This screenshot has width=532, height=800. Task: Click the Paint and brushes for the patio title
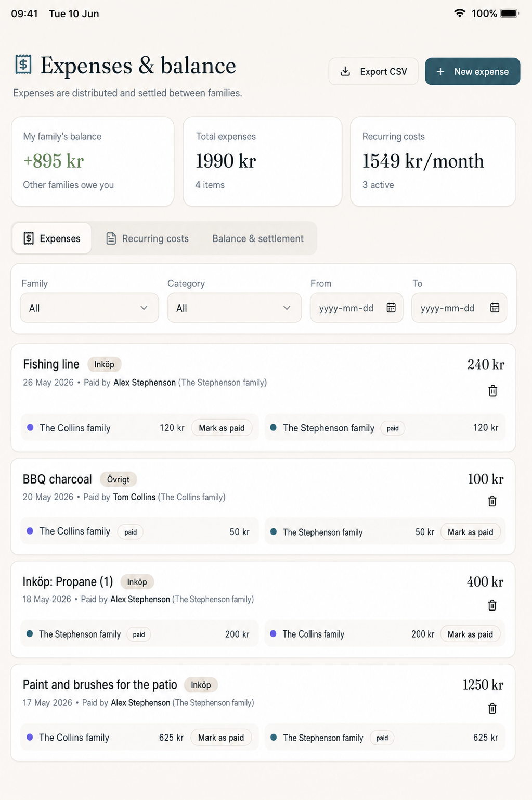tap(100, 684)
